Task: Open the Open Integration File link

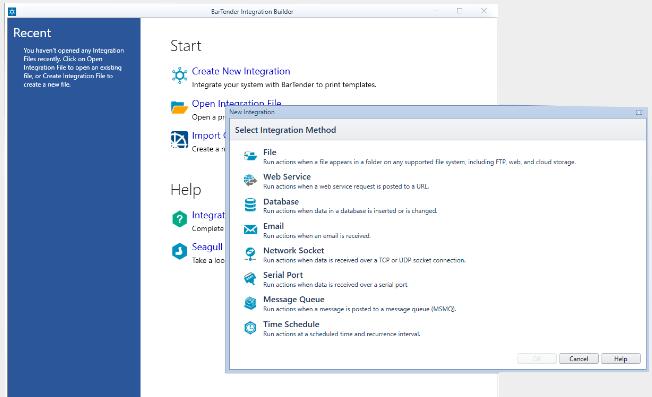Action: coord(236,104)
